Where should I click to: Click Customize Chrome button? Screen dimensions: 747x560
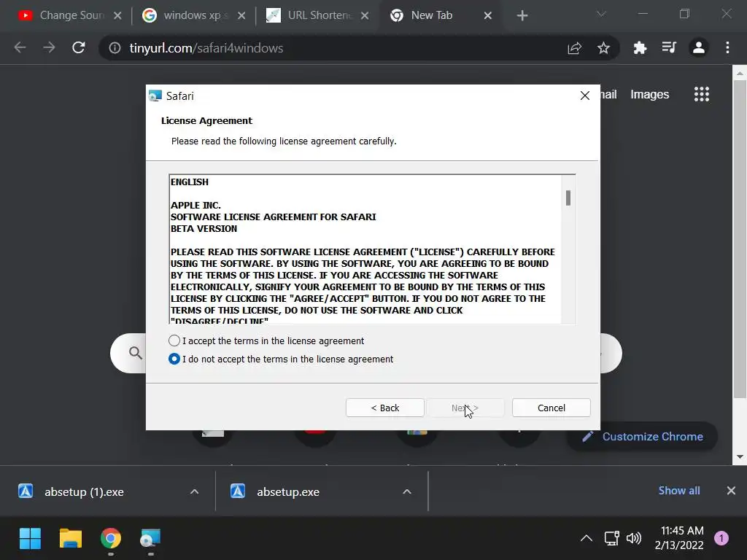pyautogui.click(x=642, y=436)
